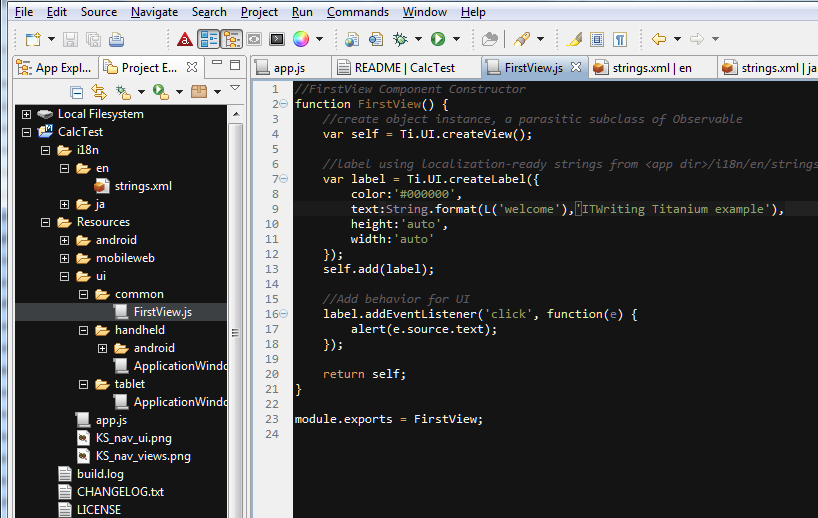Toggle the App Explorer tree view button
Screen dimensions: 818x518
(231, 39)
